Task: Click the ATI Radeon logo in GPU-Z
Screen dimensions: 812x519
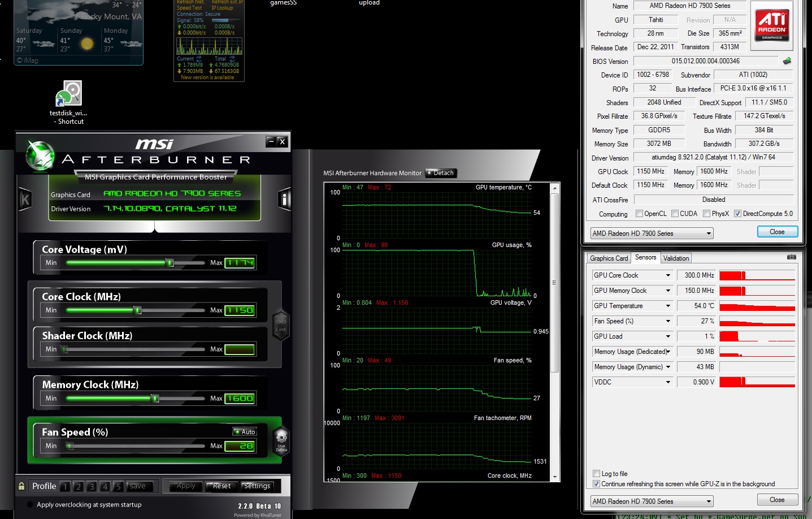Action: pos(772,26)
